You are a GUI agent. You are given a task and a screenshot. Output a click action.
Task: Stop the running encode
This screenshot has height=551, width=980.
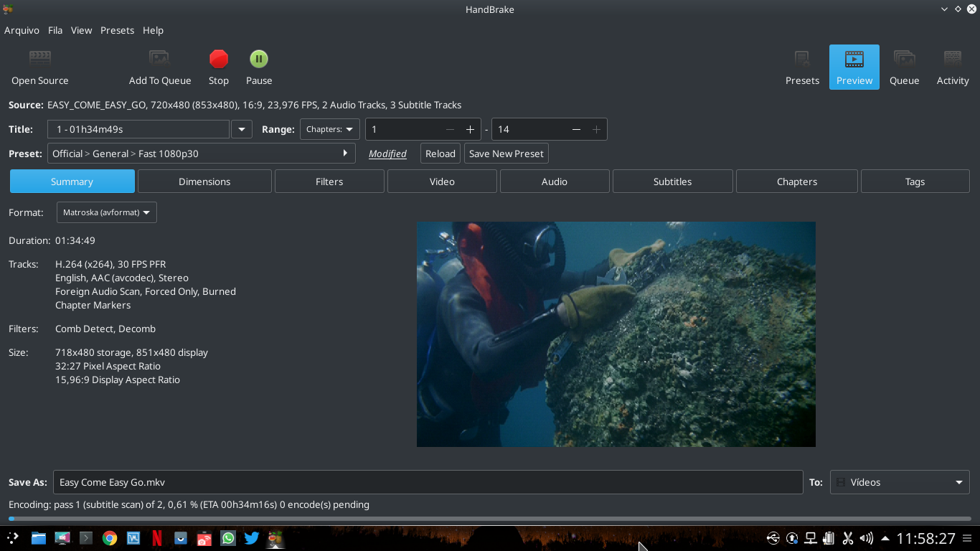pyautogui.click(x=219, y=67)
